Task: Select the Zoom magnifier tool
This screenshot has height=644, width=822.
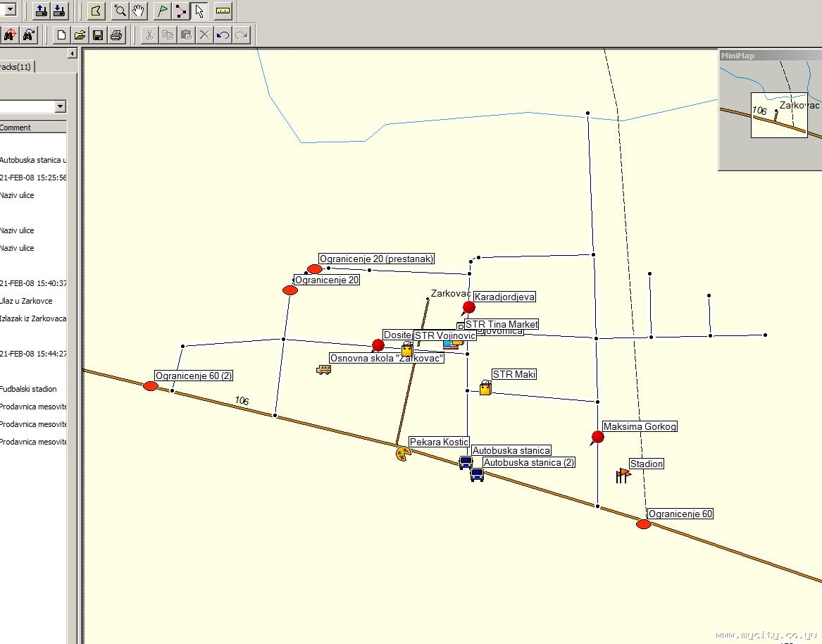Action: pos(120,11)
